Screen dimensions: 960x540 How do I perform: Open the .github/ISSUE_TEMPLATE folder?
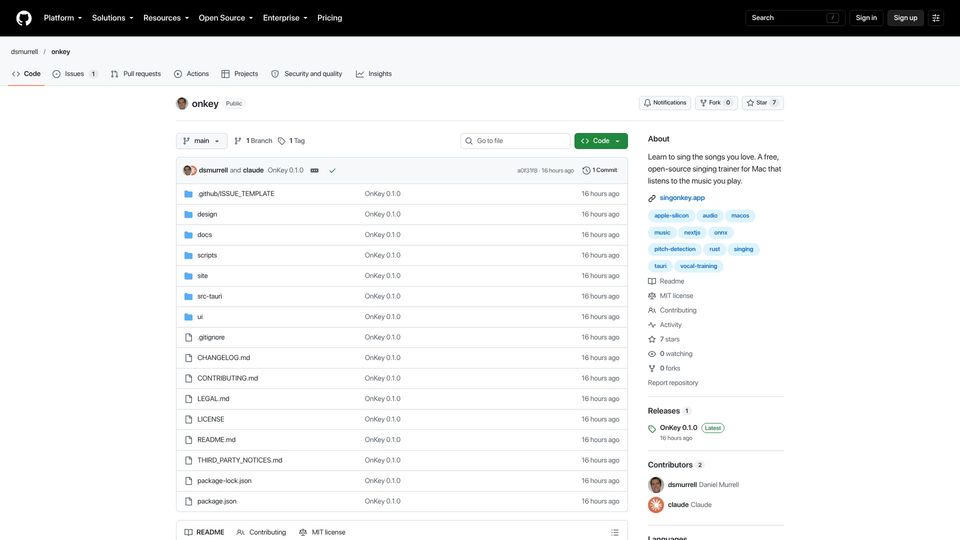coord(236,193)
